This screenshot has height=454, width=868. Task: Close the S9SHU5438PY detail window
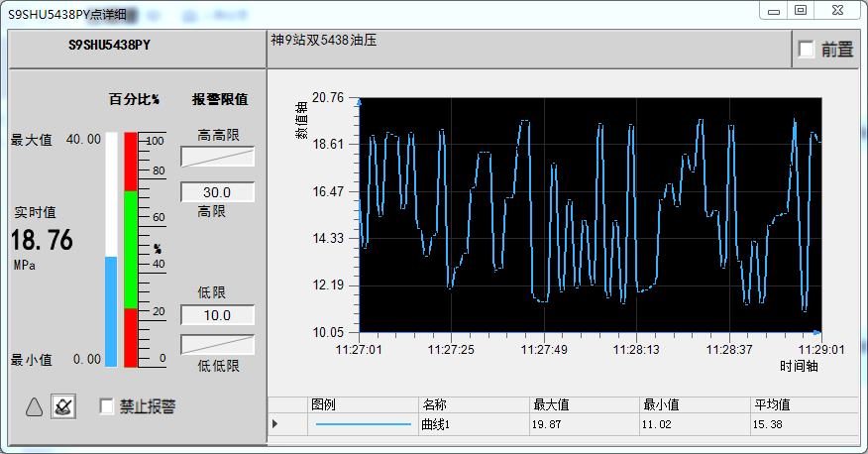[x=837, y=10]
